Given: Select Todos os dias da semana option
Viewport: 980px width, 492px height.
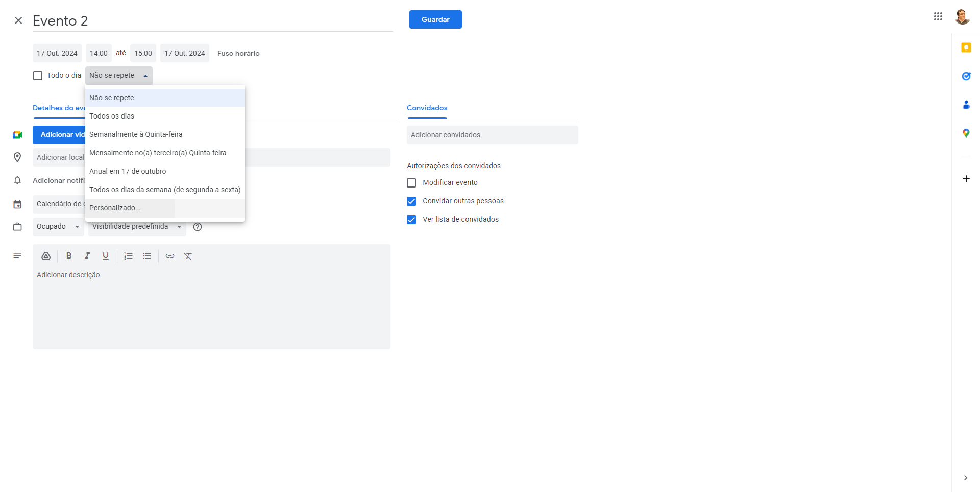Looking at the screenshot, I should tap(165, 190).
